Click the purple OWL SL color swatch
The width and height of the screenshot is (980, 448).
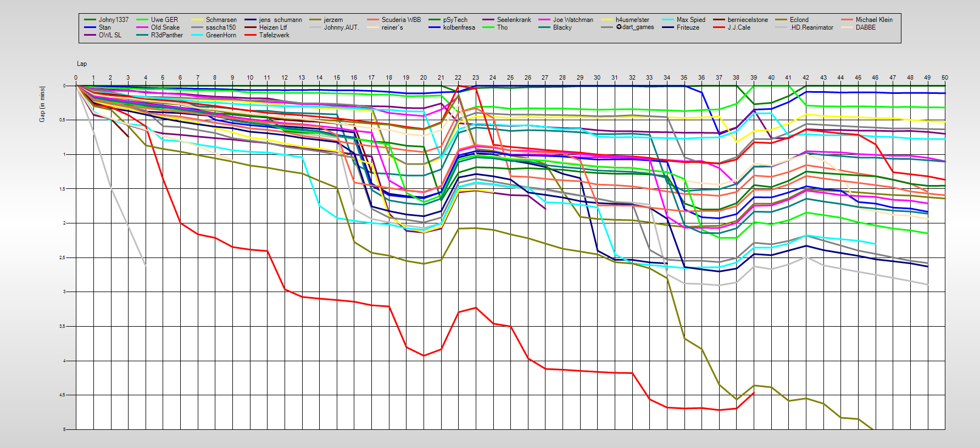pyautogui.click(x=90, y=35)
